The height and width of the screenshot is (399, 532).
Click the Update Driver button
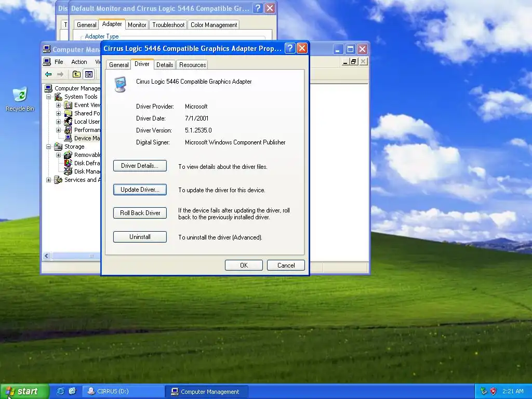140,190
